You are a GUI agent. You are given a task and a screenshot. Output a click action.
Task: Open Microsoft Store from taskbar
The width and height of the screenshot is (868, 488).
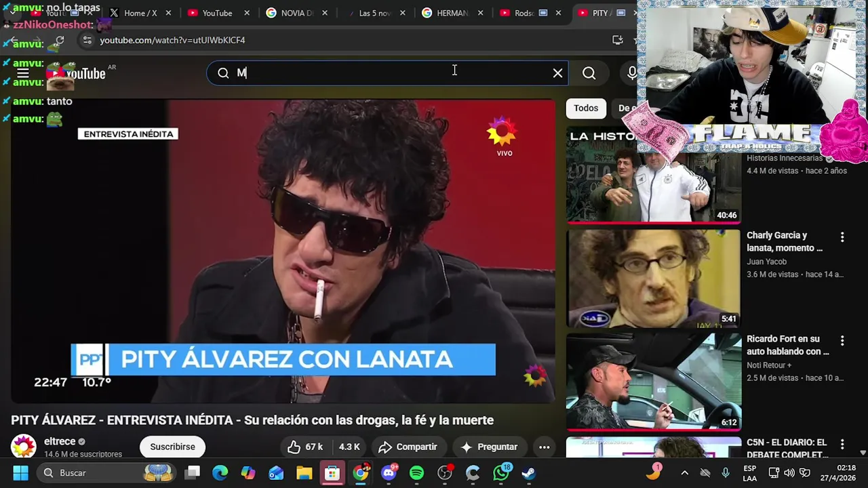332,472
